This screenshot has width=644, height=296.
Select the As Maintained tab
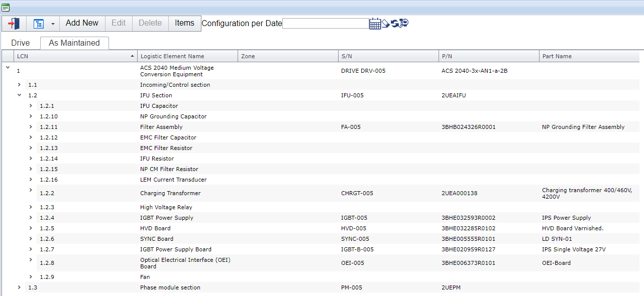(x=74, y=43)
